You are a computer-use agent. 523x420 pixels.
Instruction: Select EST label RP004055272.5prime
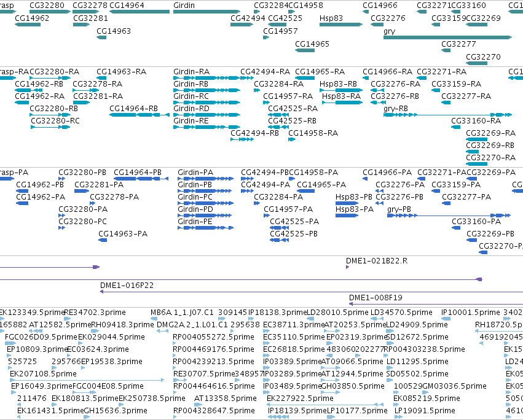(x=213, y=337)
